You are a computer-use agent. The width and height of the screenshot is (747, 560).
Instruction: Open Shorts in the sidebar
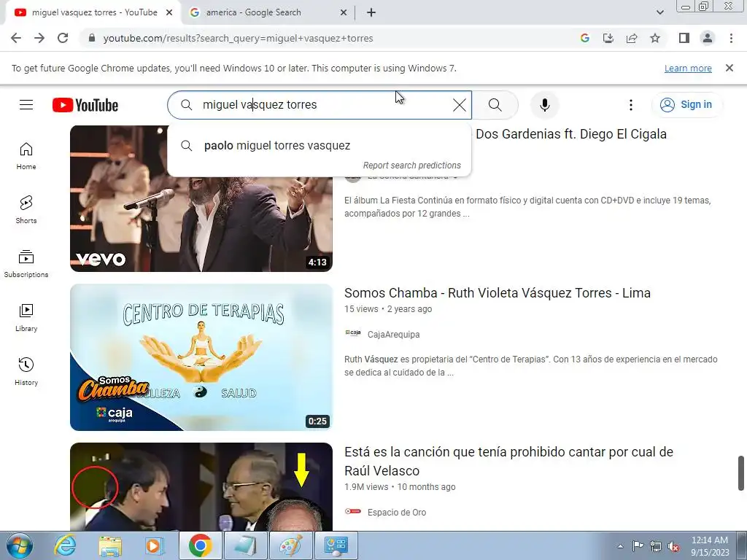(x=26, y=210)
